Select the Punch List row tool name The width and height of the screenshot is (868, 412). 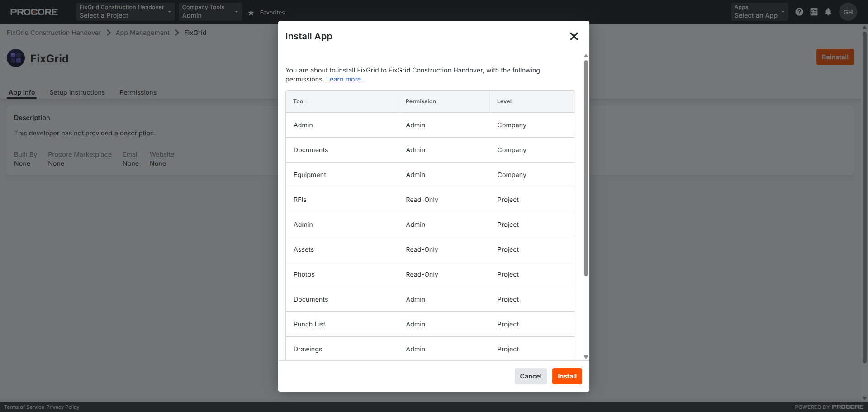pos(309,324)
